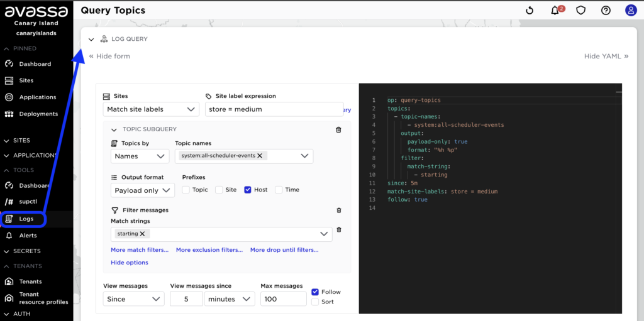Click More exclusion filters link
The width and height of the screenshot is (644, 321).
tap(209, 249)
